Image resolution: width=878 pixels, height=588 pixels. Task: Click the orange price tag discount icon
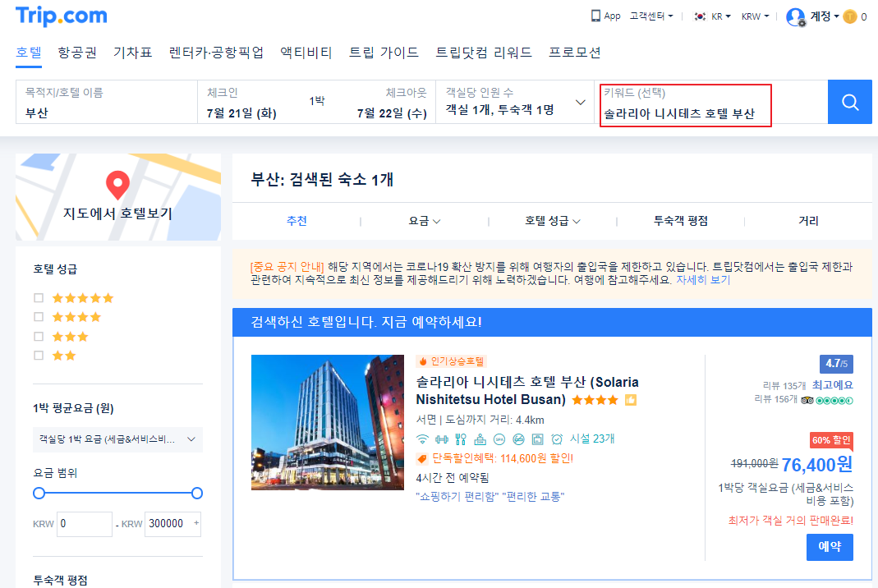[422, 459]
